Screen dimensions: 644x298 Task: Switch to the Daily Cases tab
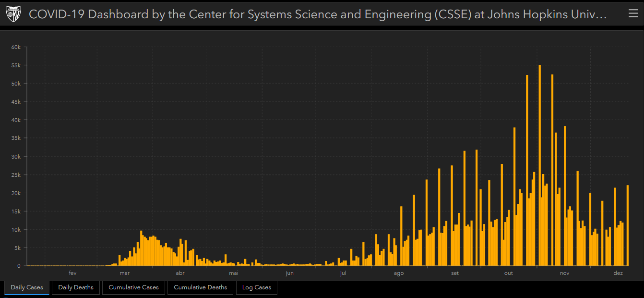[x=27, y=287]
